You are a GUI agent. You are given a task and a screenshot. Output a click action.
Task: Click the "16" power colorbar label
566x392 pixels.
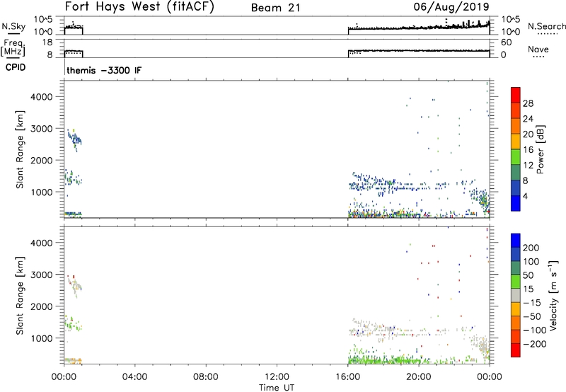point(528,150)
